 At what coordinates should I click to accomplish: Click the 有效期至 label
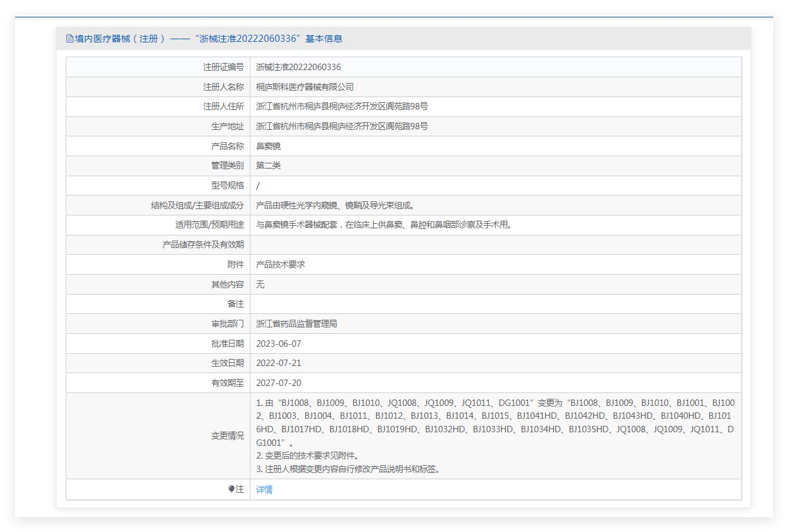click(x=228, y=383)
